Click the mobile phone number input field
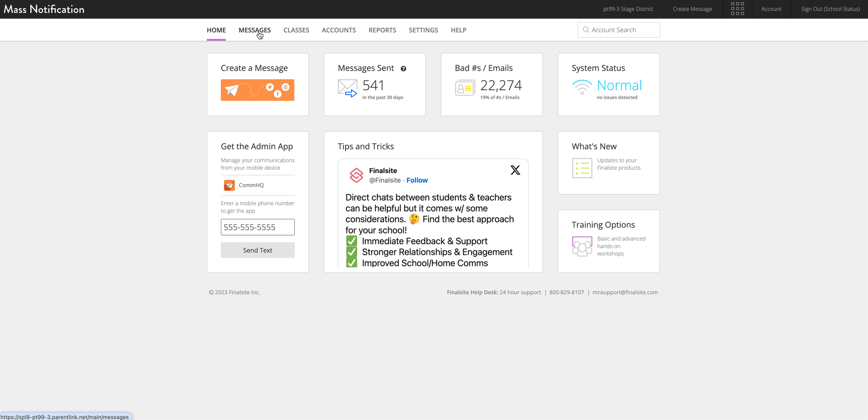This screenshot has height=420, width=868. 257,227
